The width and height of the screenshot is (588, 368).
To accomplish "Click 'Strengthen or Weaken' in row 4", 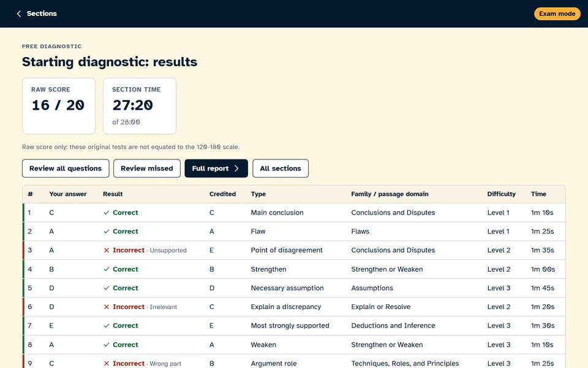I will [387, 269].
